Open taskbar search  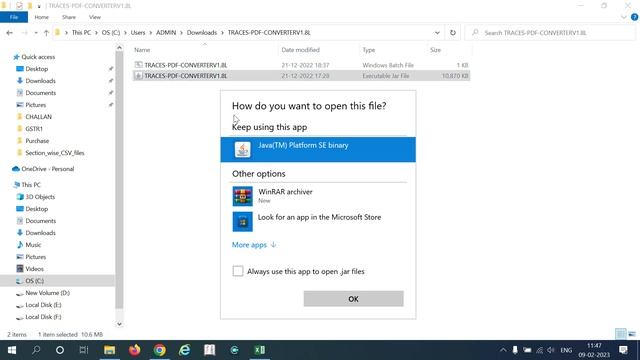[36, 350]
